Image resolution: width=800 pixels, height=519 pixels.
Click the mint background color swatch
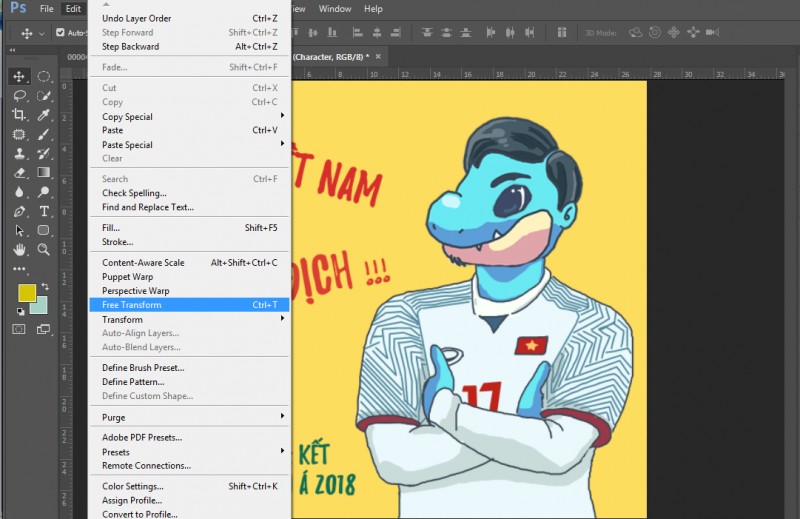[41, 306]
